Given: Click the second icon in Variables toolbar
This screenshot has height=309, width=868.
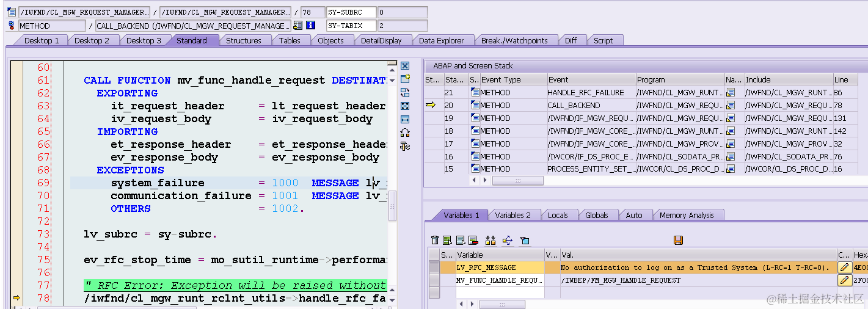Looking at the screenshot, I should 448,241.
